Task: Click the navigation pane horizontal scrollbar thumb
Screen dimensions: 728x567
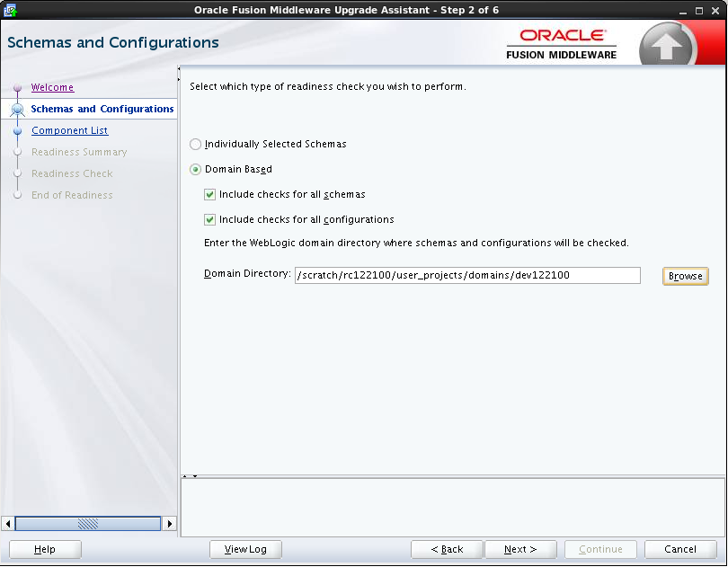Action: click(88, 524)
